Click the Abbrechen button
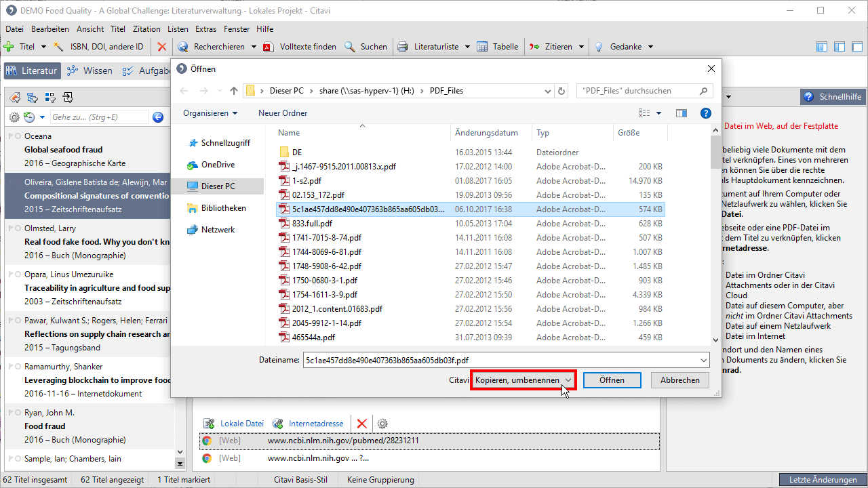 point(679,380)
